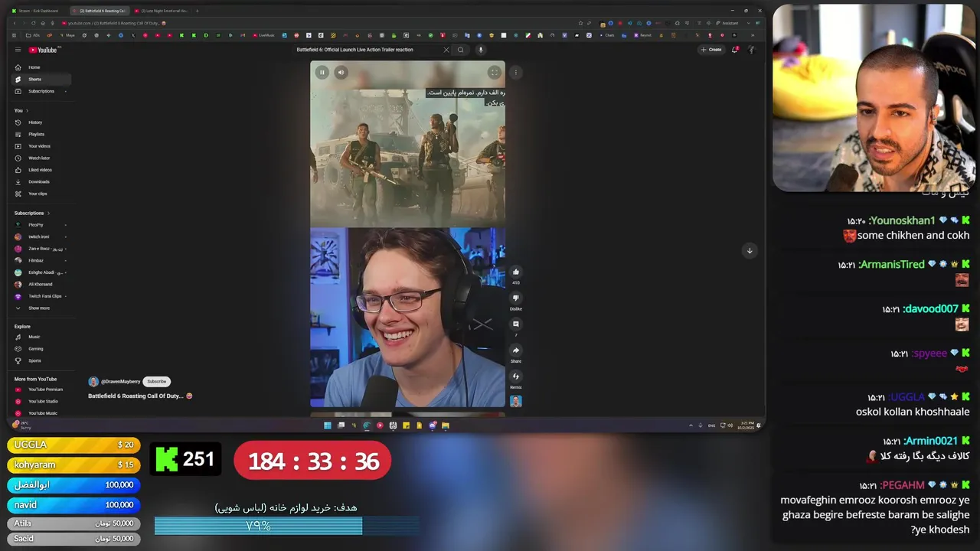Go to the next Short arrow

coord(750,251)
